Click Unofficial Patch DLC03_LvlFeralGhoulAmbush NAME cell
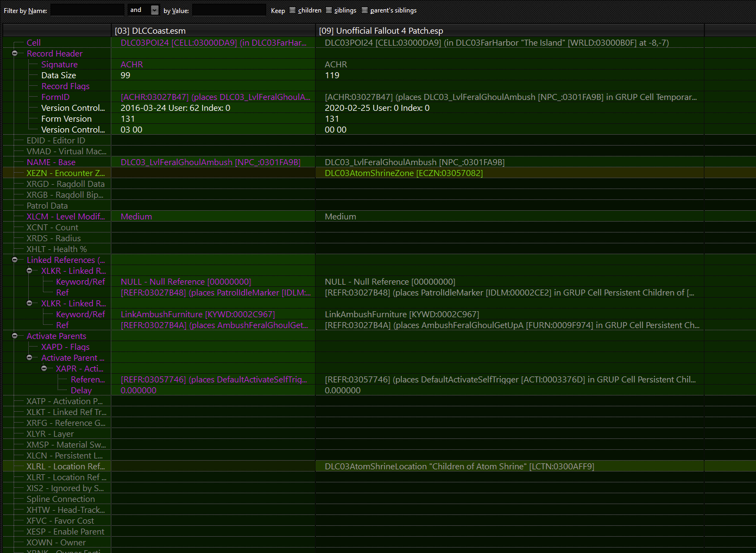Screen dimensions: 756x553 pos(414,162)
